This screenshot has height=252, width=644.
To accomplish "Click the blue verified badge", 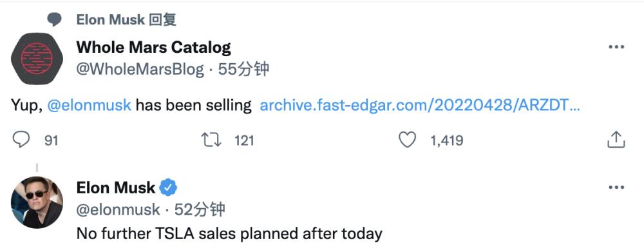I will [168, 188].
